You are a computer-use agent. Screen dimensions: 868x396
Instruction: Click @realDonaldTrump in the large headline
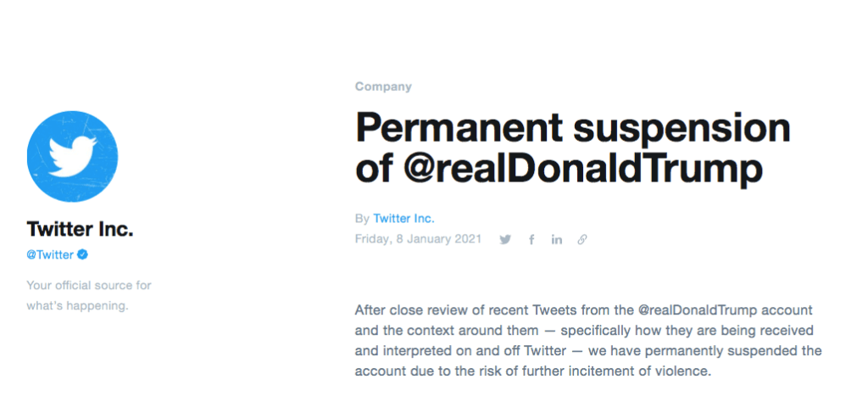pos(583,168)
